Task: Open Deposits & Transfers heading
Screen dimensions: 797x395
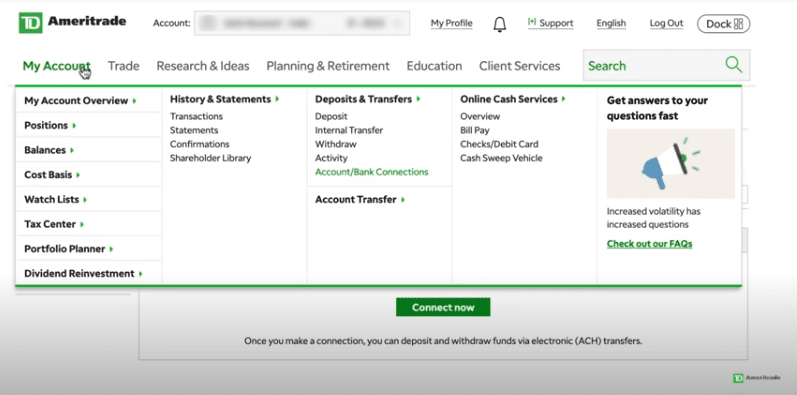Action: coord(368,99)
